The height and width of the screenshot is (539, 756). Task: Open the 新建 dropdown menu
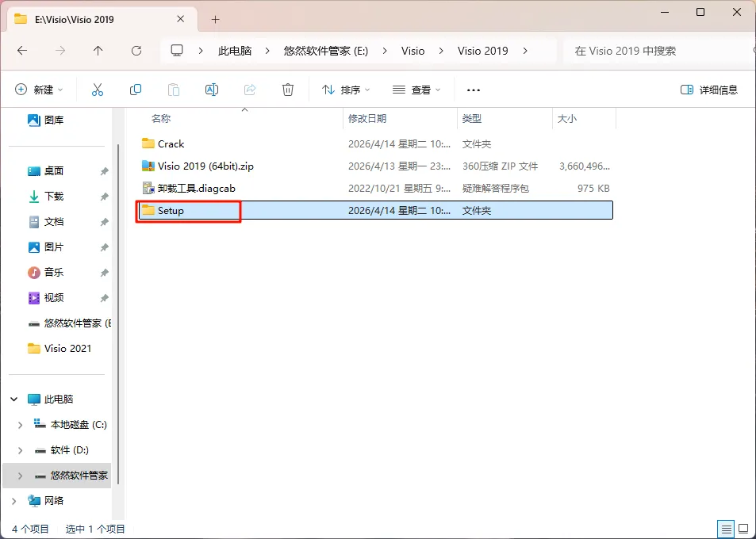pyautogui.click(x=39, y=90)
